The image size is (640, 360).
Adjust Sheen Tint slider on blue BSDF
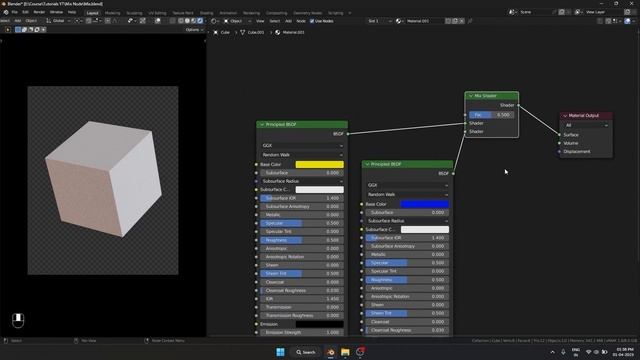407,313
